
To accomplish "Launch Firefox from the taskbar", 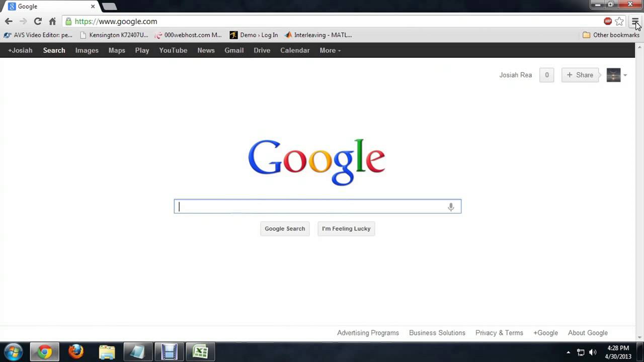I will coord(76,352).
